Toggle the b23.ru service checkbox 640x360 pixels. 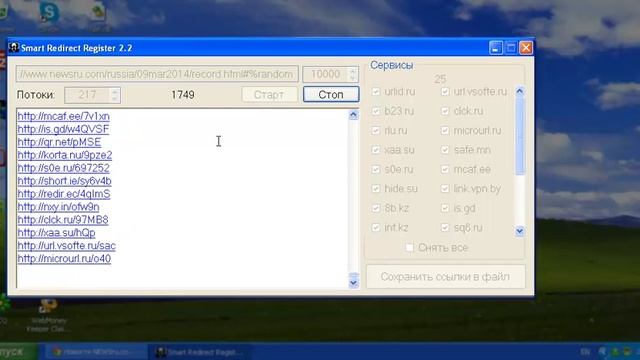[x=376, y=111]
